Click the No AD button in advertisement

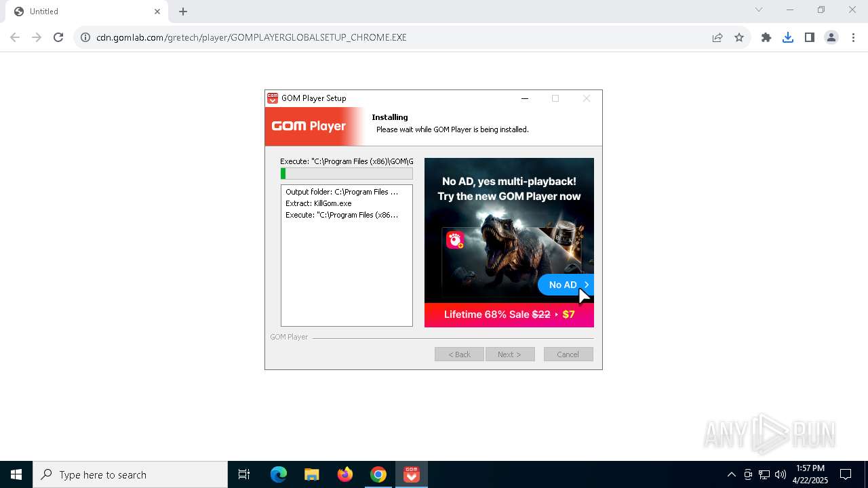pyautogui.click(x=566, y=285)
